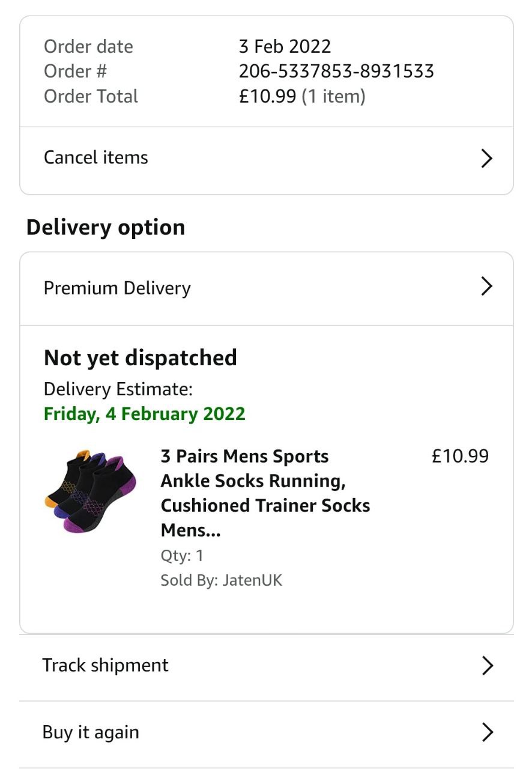Tap the Track shipment chevron arrow
Viewport: 532px width, 769px height.
point(487,666)
